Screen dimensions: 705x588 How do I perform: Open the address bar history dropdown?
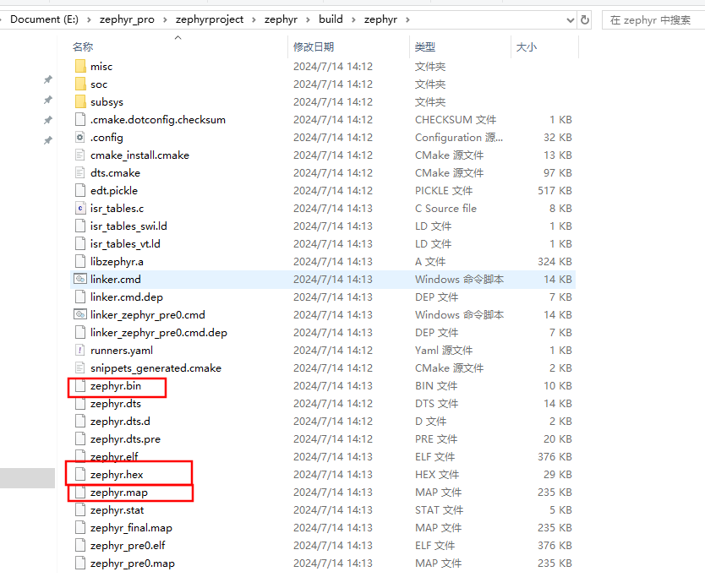pyautogui.click(x=570, y=20)
